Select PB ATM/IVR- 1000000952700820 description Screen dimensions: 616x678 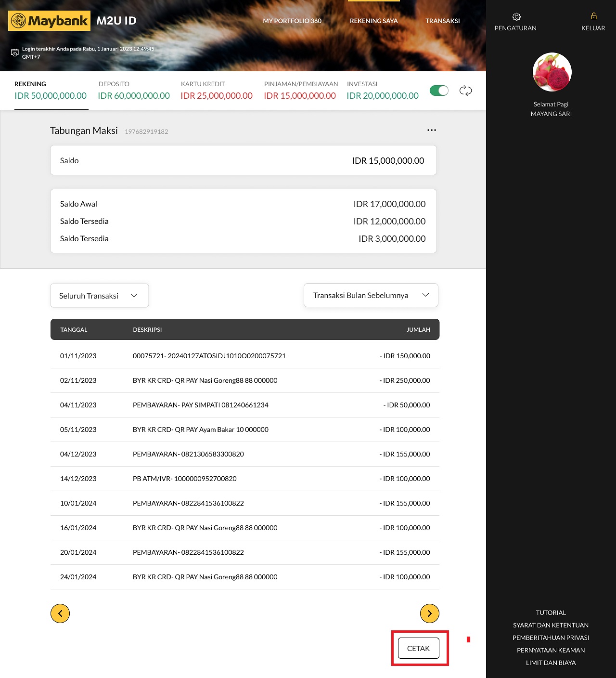coord(185,479)
